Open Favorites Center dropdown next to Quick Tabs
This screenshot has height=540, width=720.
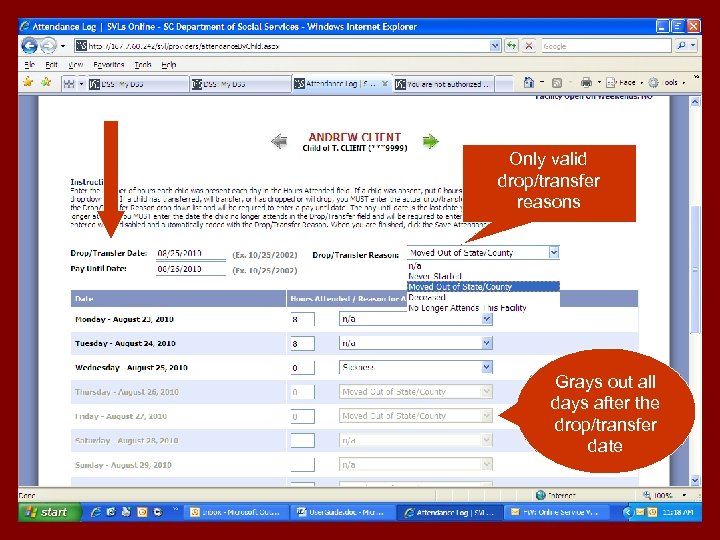(82, 84)
